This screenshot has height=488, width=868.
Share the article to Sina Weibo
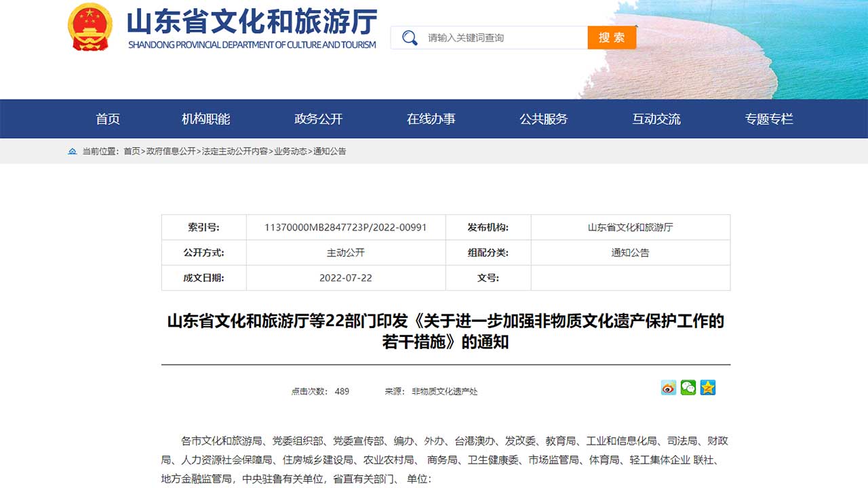(x=668, y=388)
